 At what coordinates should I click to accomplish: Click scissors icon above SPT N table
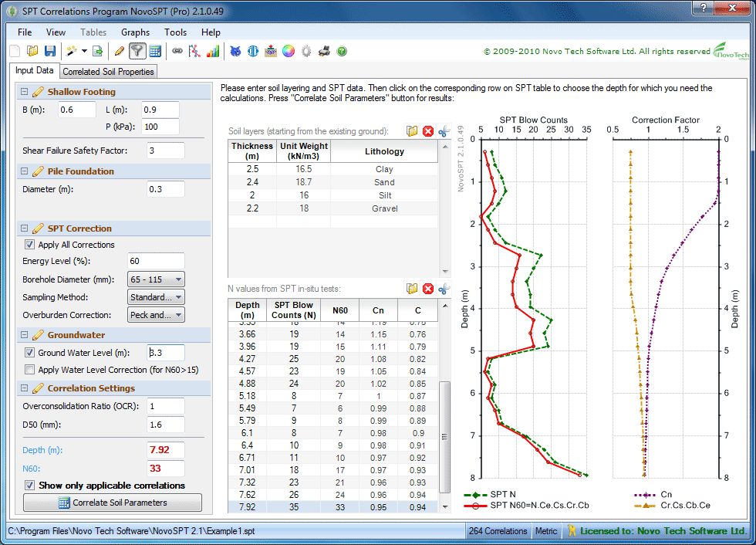point(444,289)
